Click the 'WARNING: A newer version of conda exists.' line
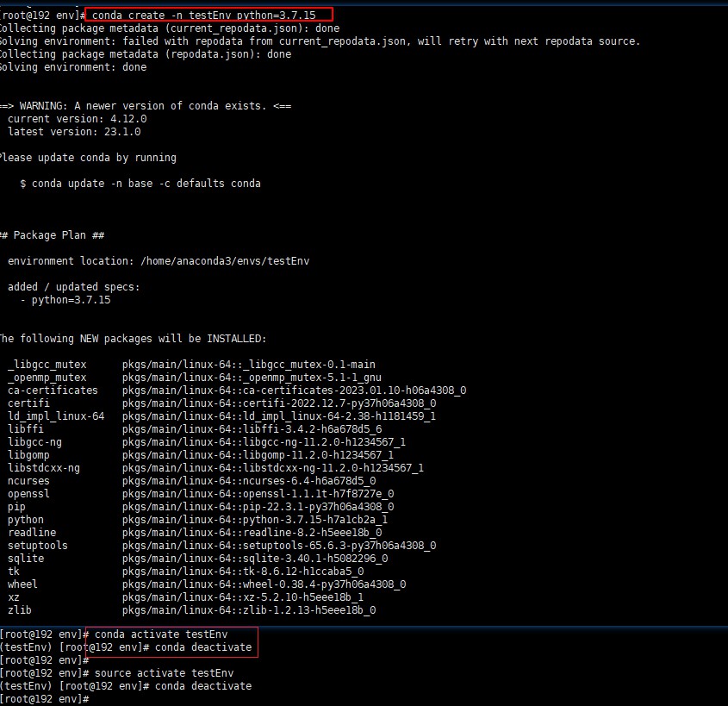Viewport: 728px width, 706px height. pos(146,106)
